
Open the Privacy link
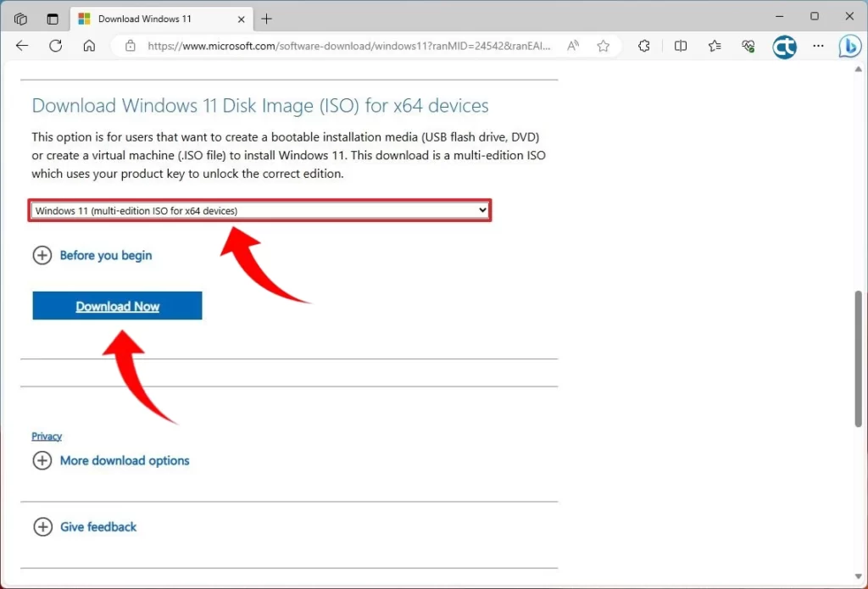47,436
